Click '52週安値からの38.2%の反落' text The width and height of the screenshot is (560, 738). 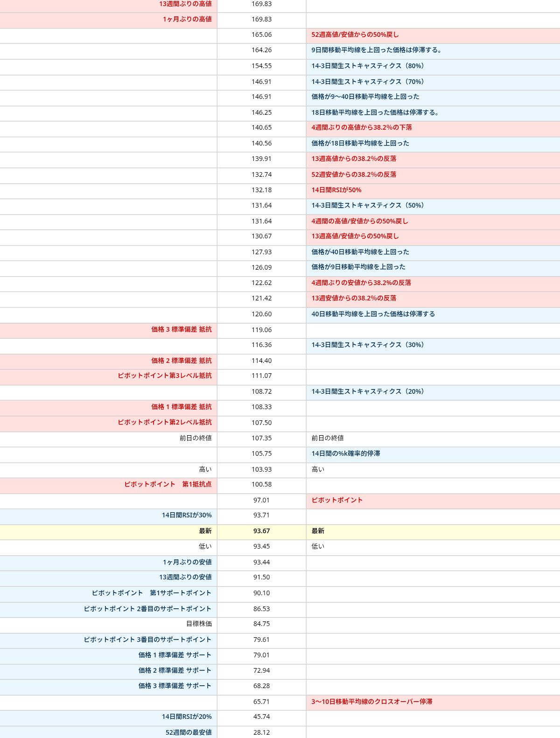354,174
